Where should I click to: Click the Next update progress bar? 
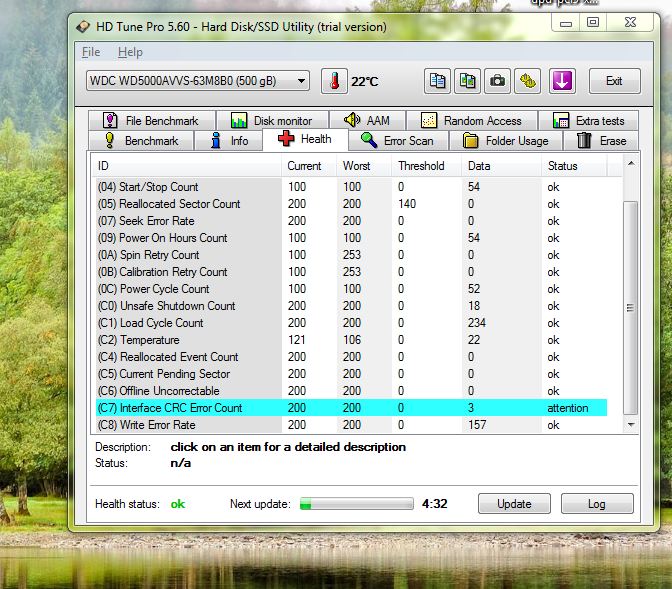[357, 504]
